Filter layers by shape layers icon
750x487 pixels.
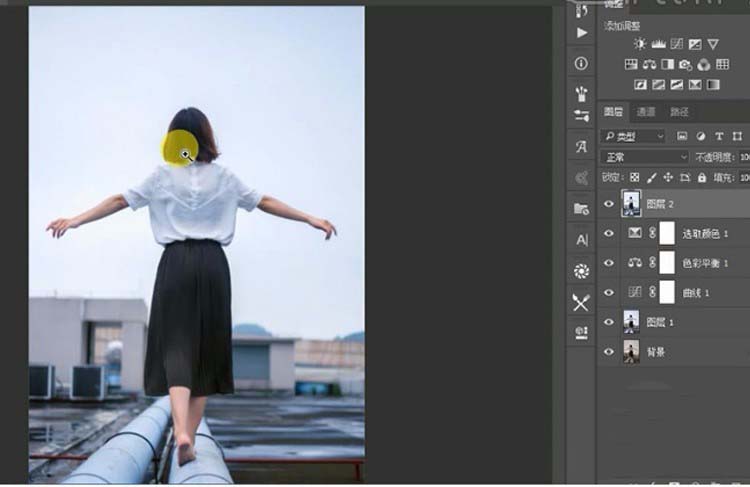(737, 136)
